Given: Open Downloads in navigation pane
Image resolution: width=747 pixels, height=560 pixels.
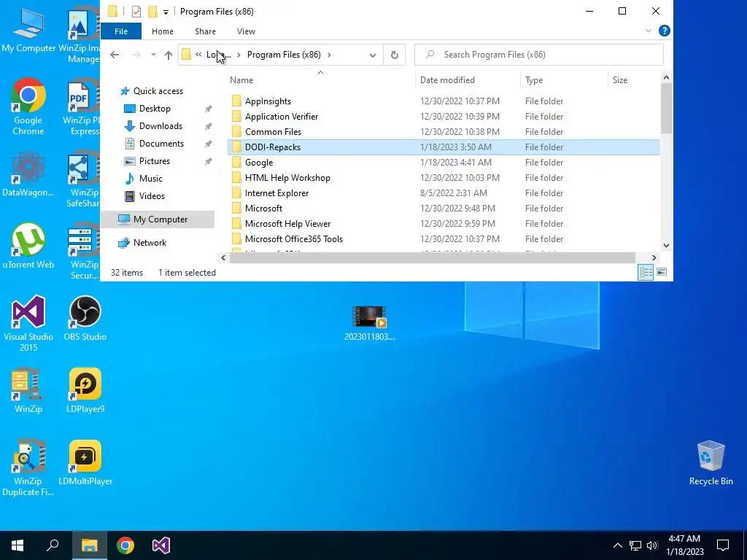Looking at the screenshot, I should click(x=160, y=126).
